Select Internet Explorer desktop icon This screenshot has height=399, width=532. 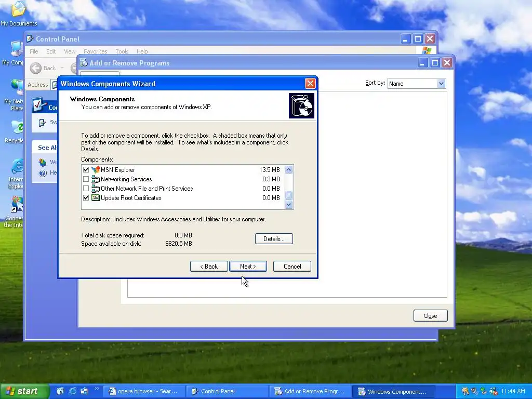pos(16,174)
